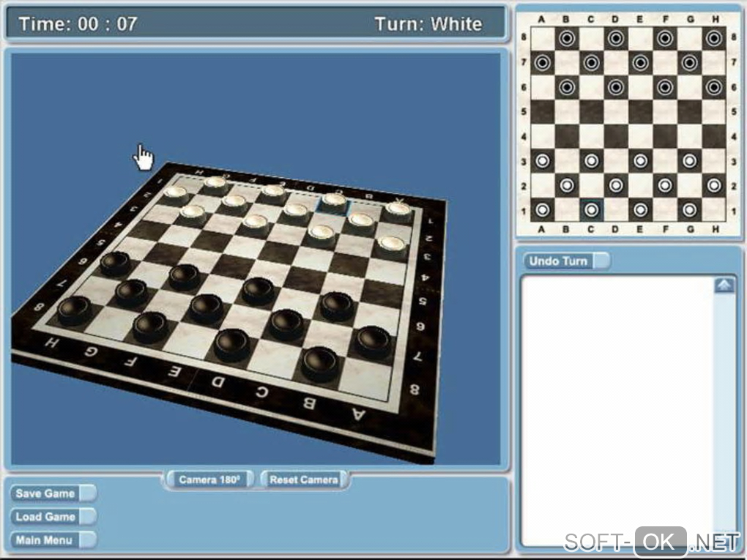Click black checker H6 on 3D board

pyautogui.click(x=115, y=264)
